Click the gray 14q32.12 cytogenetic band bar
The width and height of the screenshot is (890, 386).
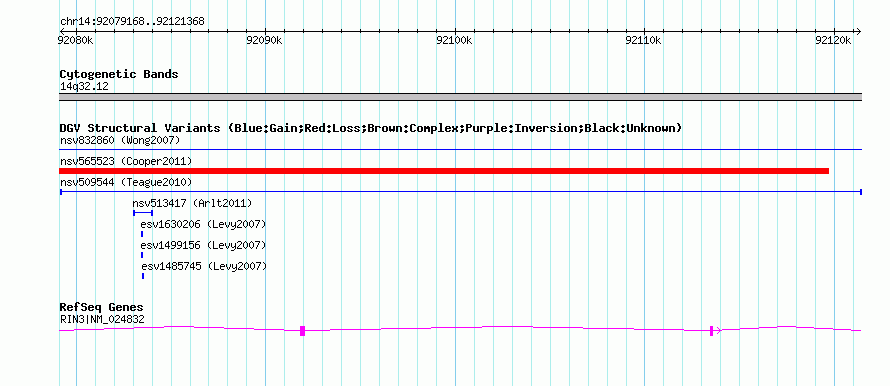pyautogui.click(x=460, y=97)
